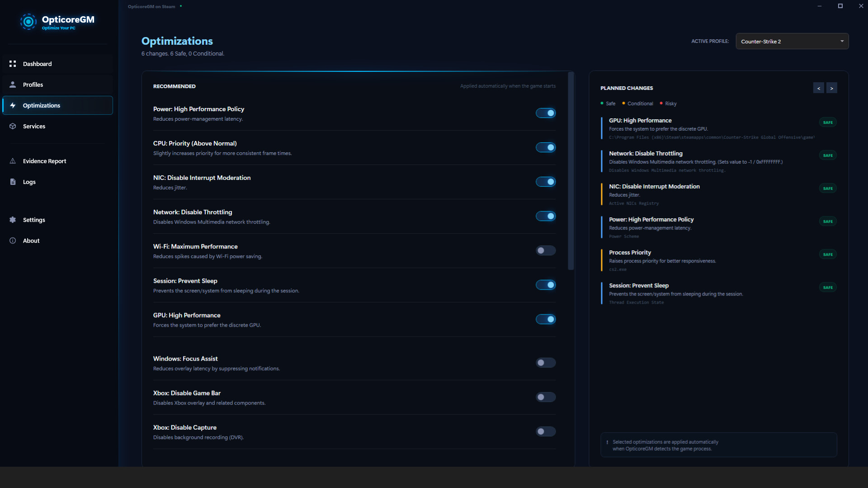Click the SAFE badge on Process Priority
Image resolution: width=868 pixels, height=488 pixels.
(827, 254)
